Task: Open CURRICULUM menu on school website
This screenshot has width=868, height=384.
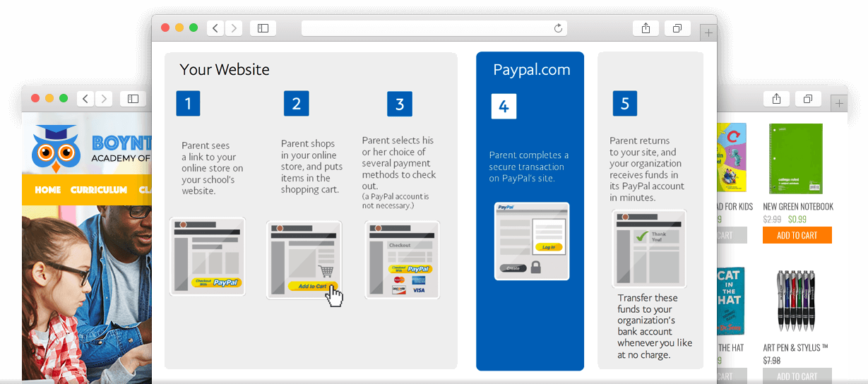Action: (99, 190)
